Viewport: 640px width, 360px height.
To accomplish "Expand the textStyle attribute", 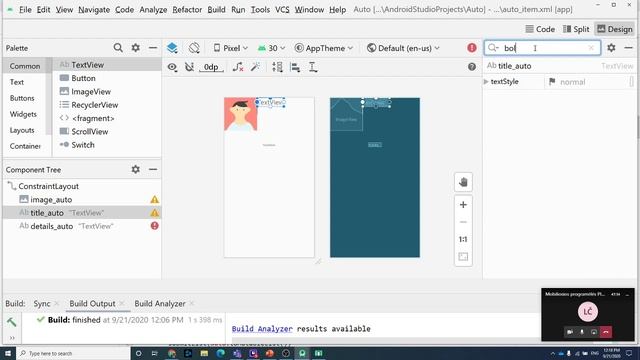I will pyautogui.click(x=486, y=82).
